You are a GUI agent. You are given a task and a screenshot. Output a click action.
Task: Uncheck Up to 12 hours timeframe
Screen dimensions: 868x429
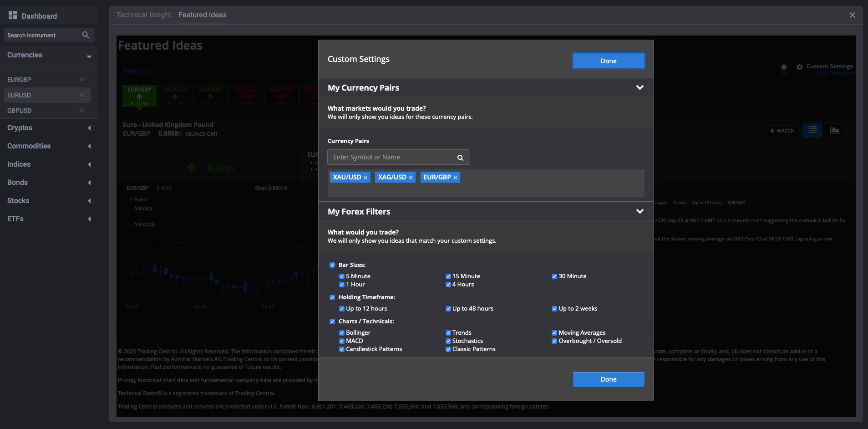pos(342,309)
